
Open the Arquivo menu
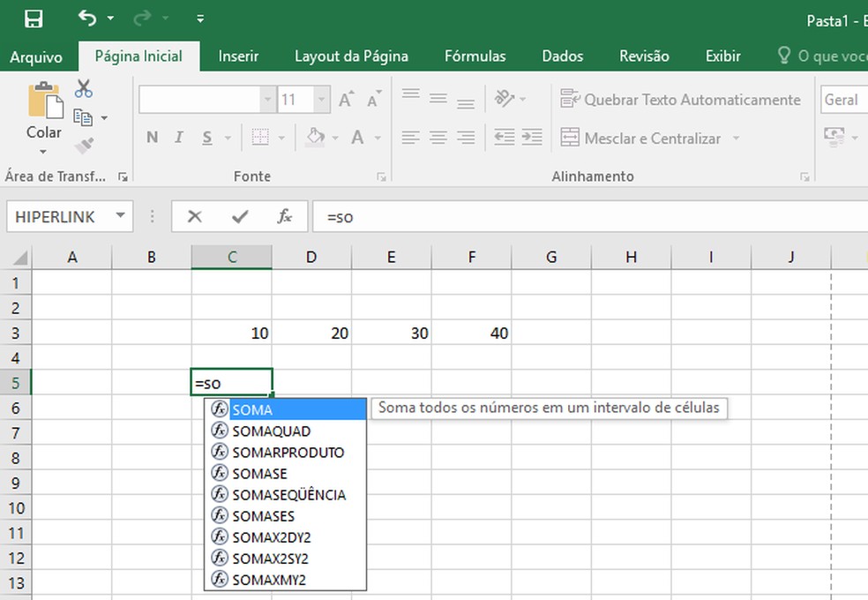tap(37, 56)
